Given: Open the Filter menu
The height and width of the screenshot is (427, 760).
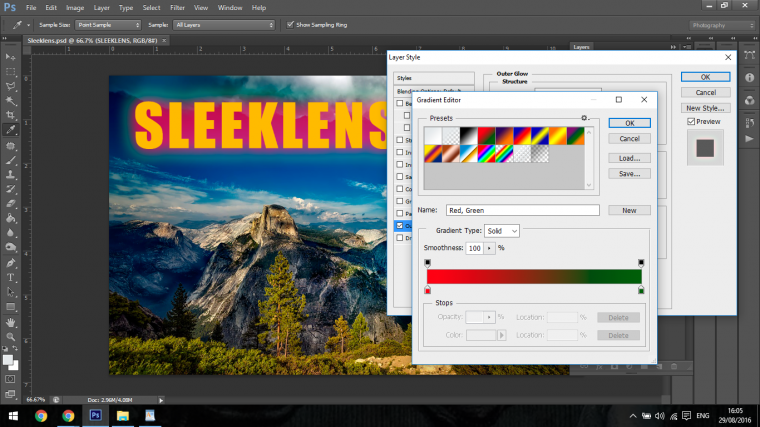Looking at the screenshot, I should click(x=177, y=8).
